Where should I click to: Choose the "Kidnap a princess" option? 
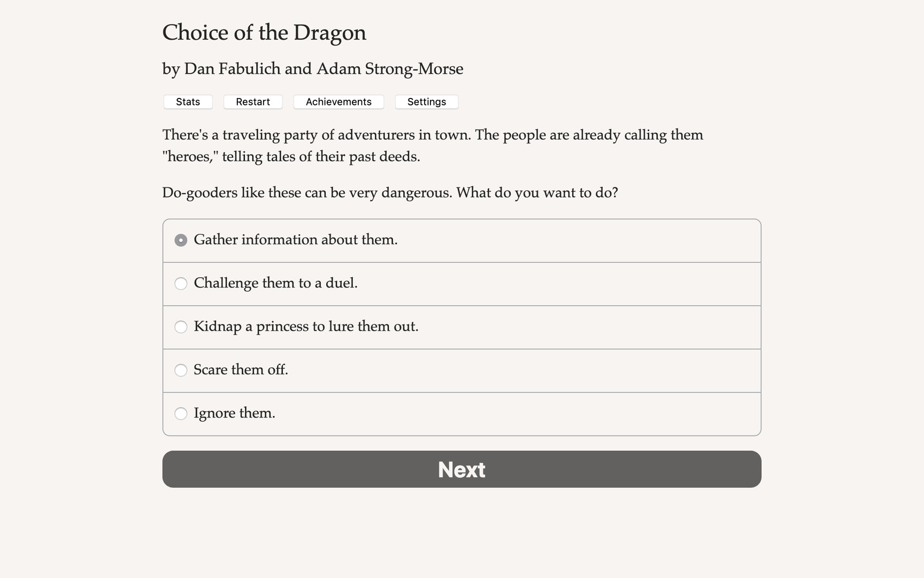coord(181,327)
